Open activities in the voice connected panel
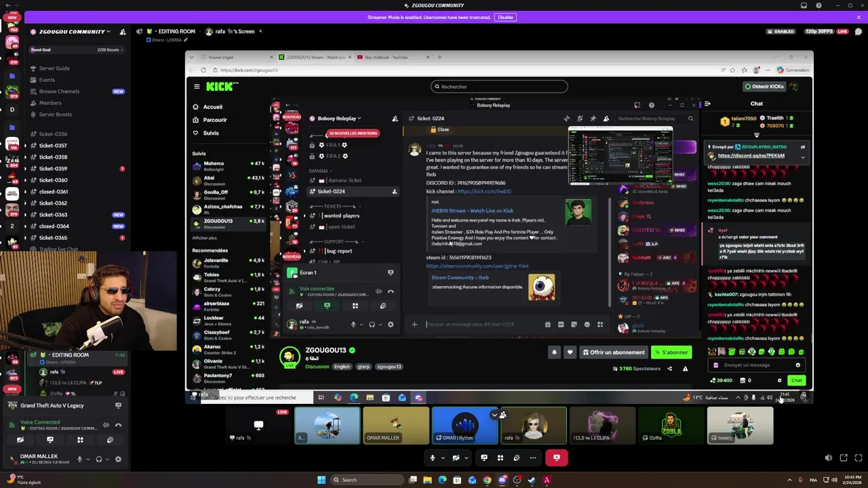 (x=80, y=440)
